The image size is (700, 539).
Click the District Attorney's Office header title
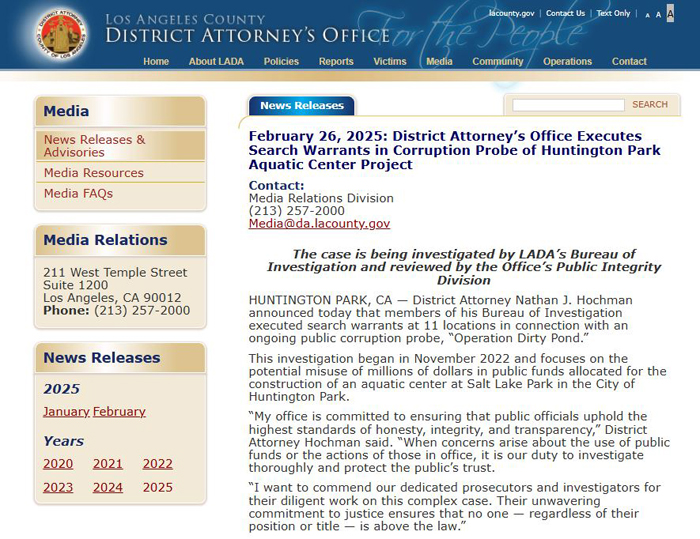(248, 36)
